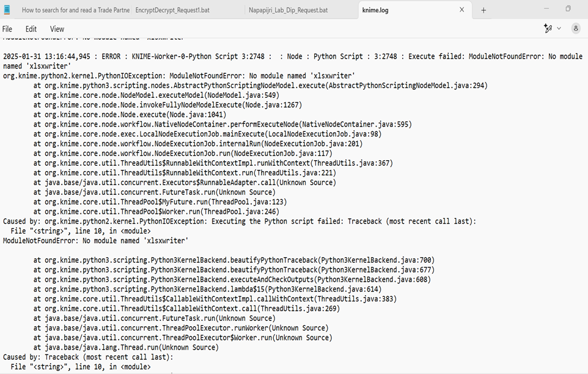The image size is (588, 374).
Task: Switch to the Trade Partner search tab
Action: [x=75, y=10]
